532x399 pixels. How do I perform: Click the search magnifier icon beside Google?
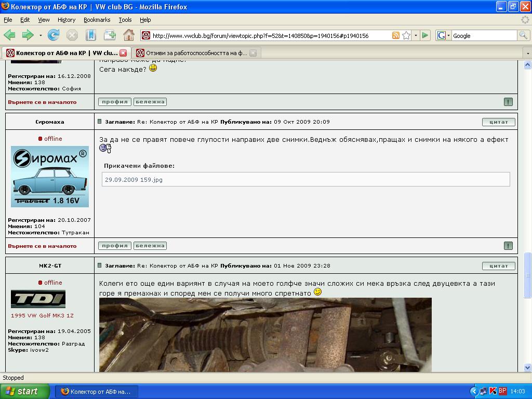[x=523, y=35]
